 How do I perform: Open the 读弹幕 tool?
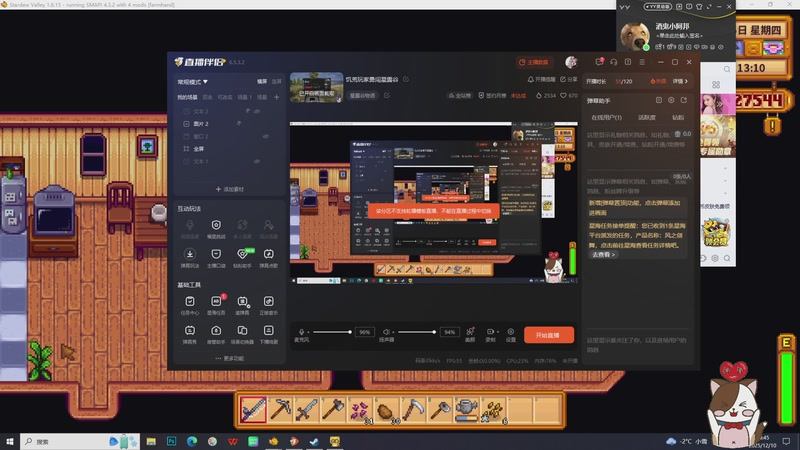point(242,305)
